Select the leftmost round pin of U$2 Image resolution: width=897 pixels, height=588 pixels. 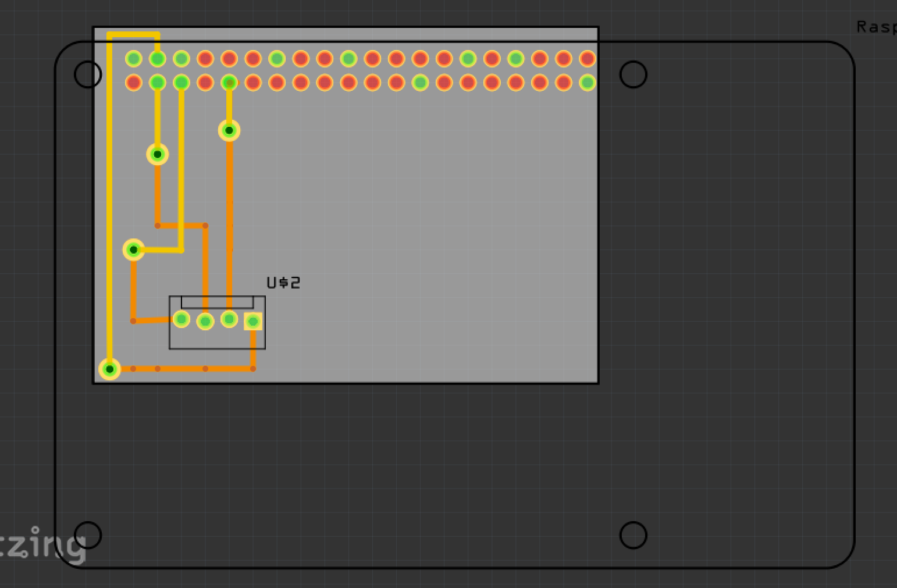[181, 319]
